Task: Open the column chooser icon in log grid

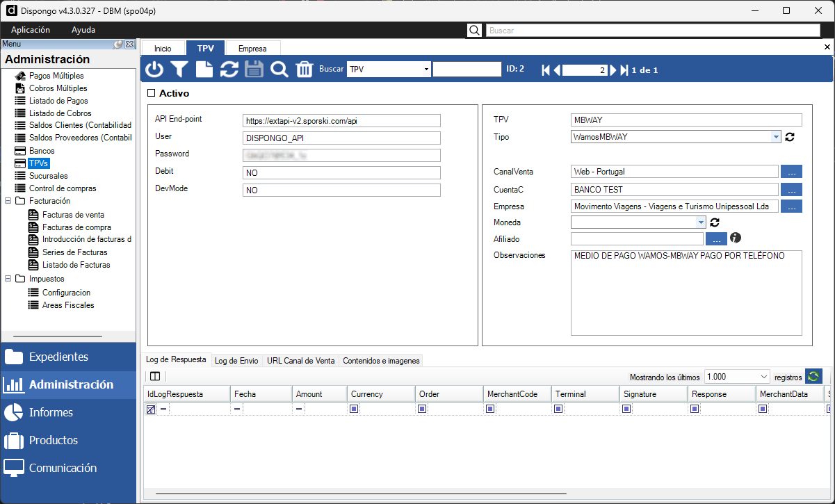Action: pos(154,376)
